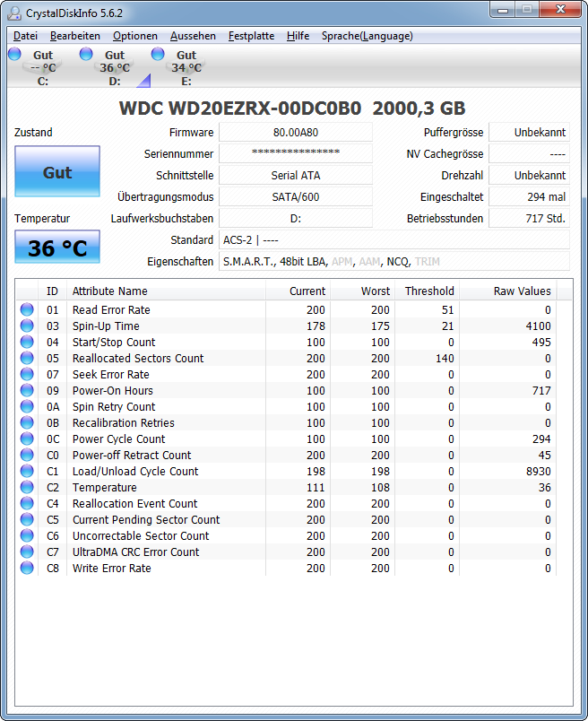The image size is (588, 721).
Task: Open the Bearbeiten menu
Action: coord(75,36)
